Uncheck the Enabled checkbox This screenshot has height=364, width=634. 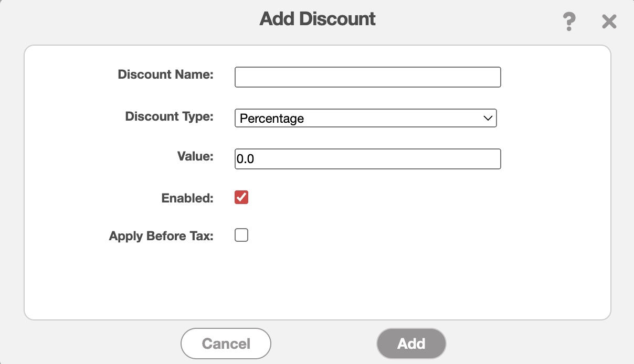point(241,198)
